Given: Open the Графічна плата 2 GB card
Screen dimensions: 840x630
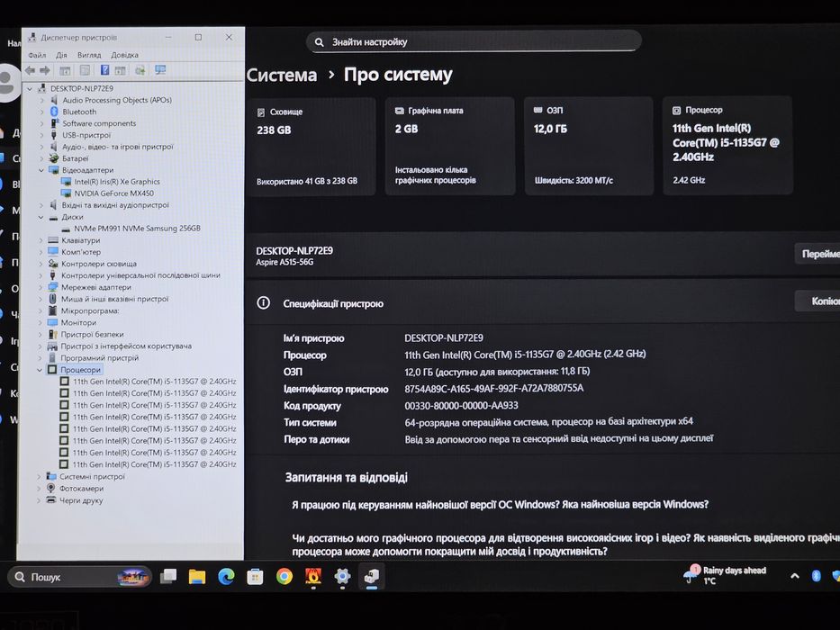Looking at the screenshot, I should 450,146.
